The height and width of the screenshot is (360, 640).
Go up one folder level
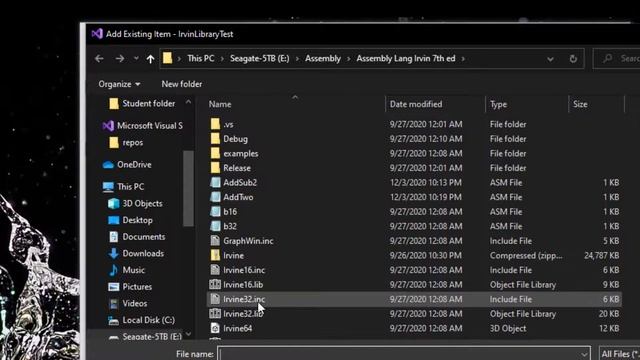click(x=150, y=59)
